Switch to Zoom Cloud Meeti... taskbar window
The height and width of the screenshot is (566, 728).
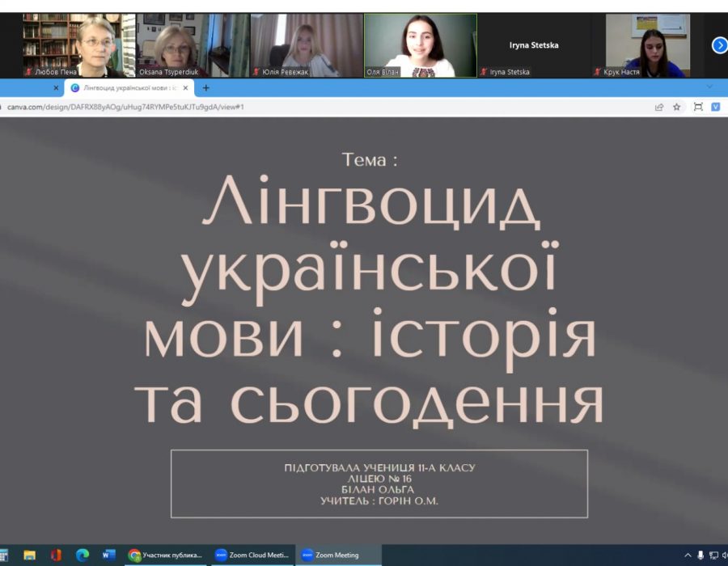click(253, 555)
